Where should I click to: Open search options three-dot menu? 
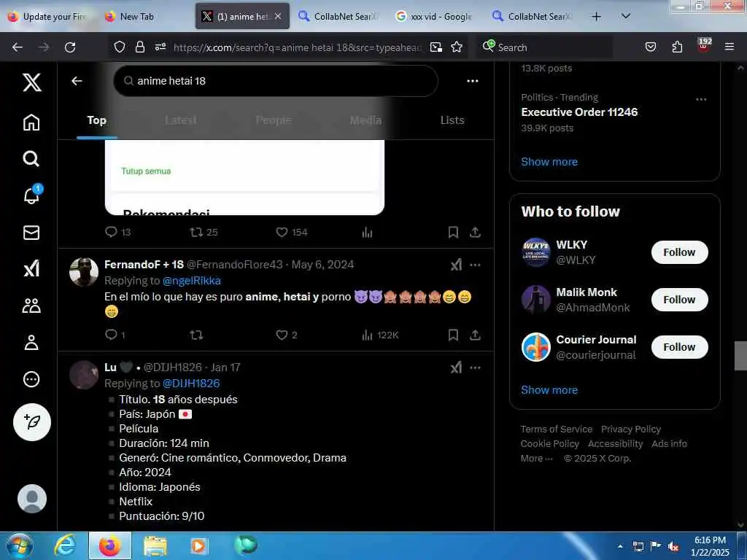coord(473,81)
